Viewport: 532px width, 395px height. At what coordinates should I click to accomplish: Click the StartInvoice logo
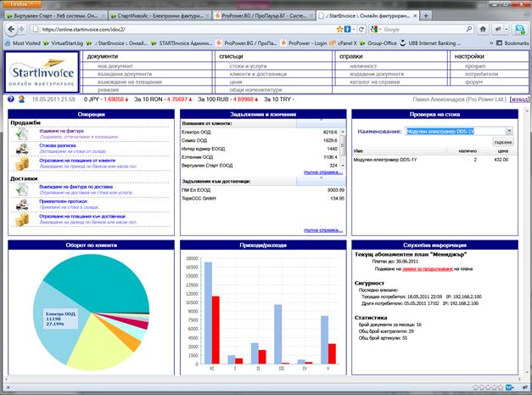[x=42, y=72]
